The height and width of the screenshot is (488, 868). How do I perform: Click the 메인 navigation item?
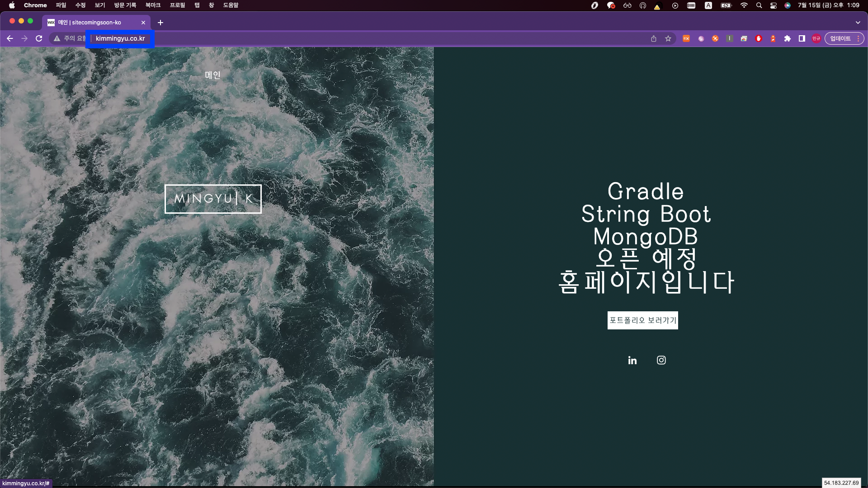(212, 75)
